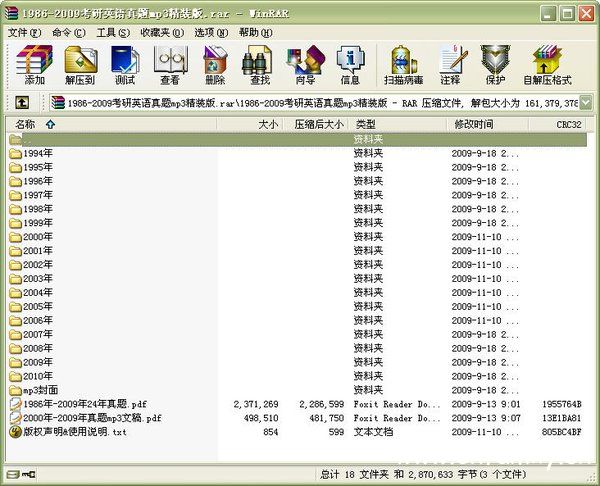Open the 选项(N) options menu
Viewport: 600px width, 486px height.
point(211,32)
